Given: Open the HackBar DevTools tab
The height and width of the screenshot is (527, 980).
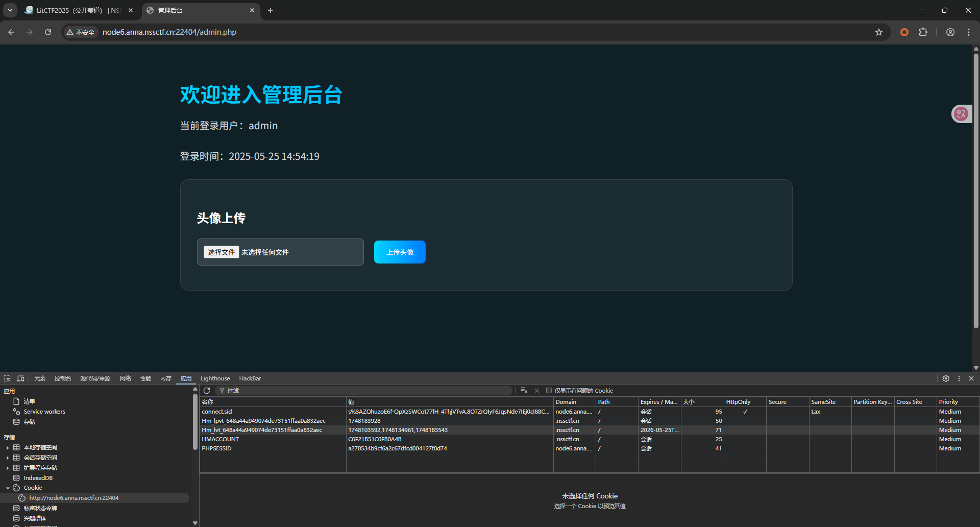Looking at the screenshot, I should 250,378.
